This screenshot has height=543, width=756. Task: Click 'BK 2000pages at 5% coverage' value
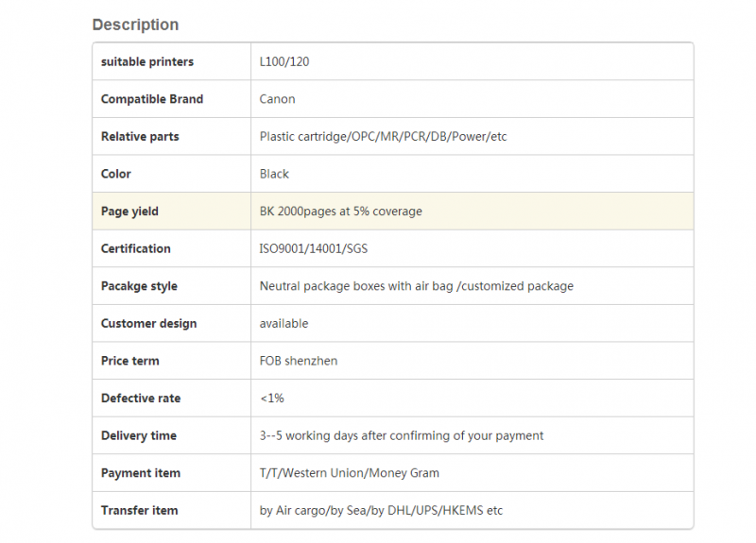pos(341,211)
